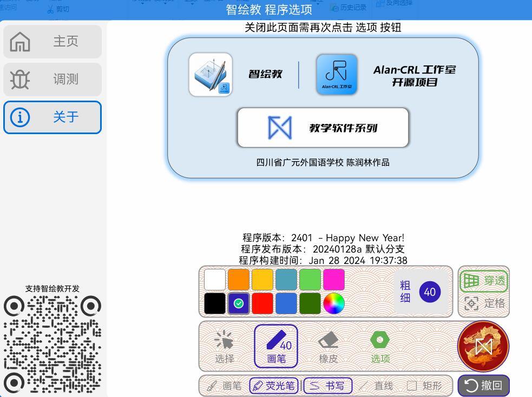532x397 pixels.
Task: Select the 选择 (selection) tool
Action: coord(225,347)
